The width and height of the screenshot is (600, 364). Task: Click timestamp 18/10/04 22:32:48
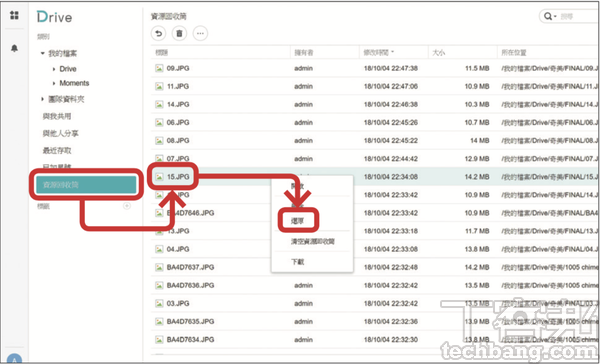point(390,267)
